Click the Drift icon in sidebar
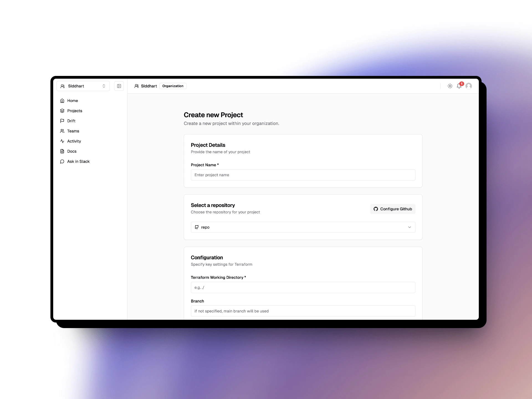The width and height of the screenshot is (532, 399). pyautogui.click(x=62, y=120)
